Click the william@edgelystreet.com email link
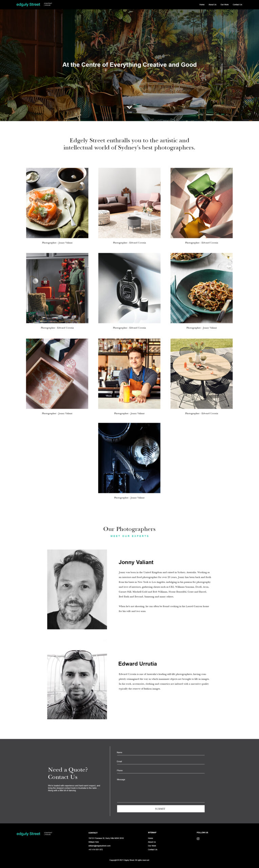Screen dimensions: 259x868 pos(99,846)
